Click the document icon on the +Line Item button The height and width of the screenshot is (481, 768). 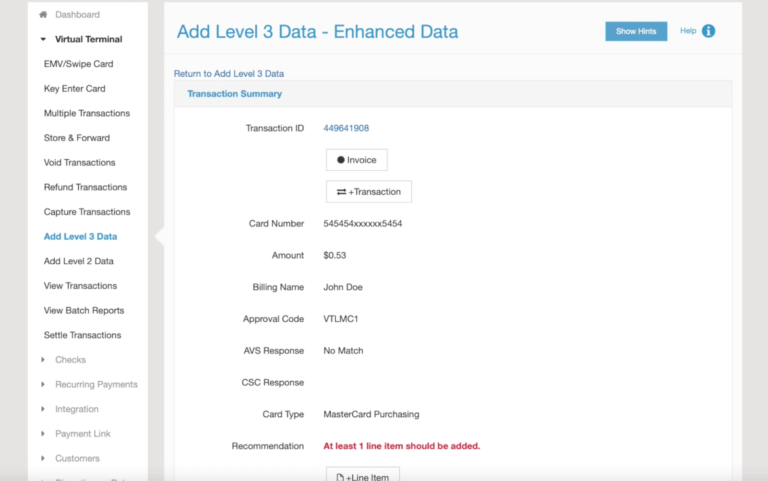340,477
